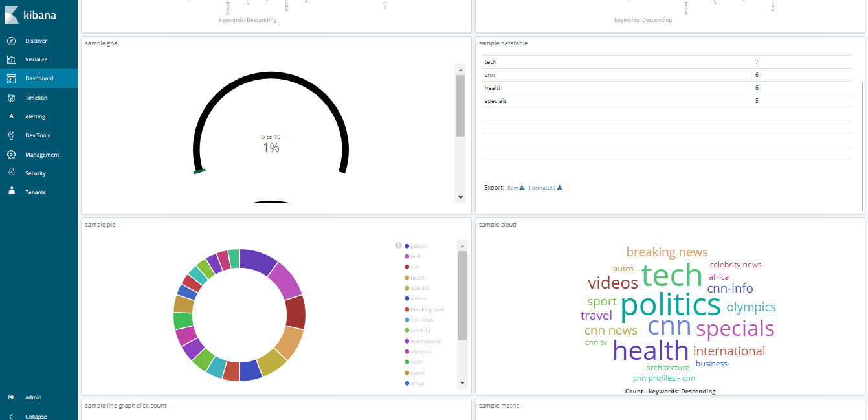Select international in pie legend
The image size is (868, 420).
[426, 341]
